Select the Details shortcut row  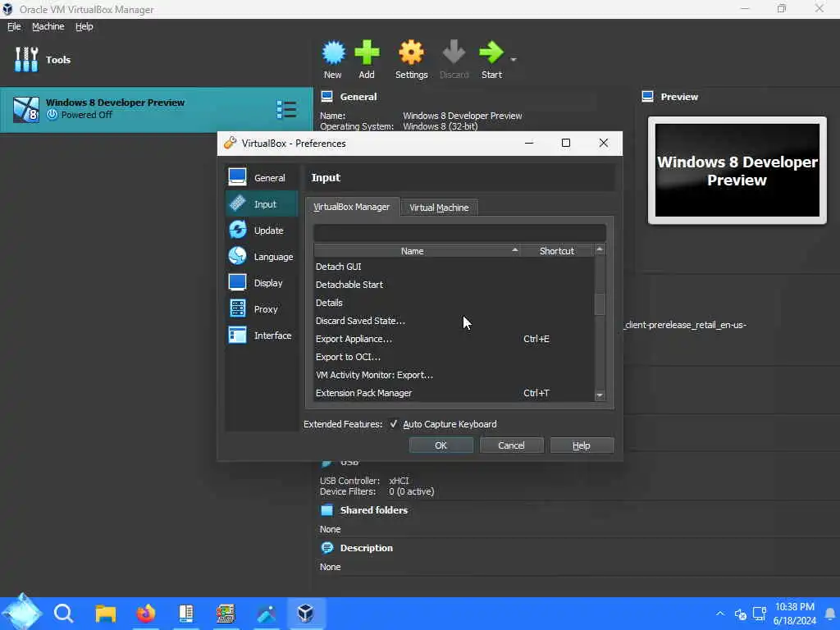(454, 303)
